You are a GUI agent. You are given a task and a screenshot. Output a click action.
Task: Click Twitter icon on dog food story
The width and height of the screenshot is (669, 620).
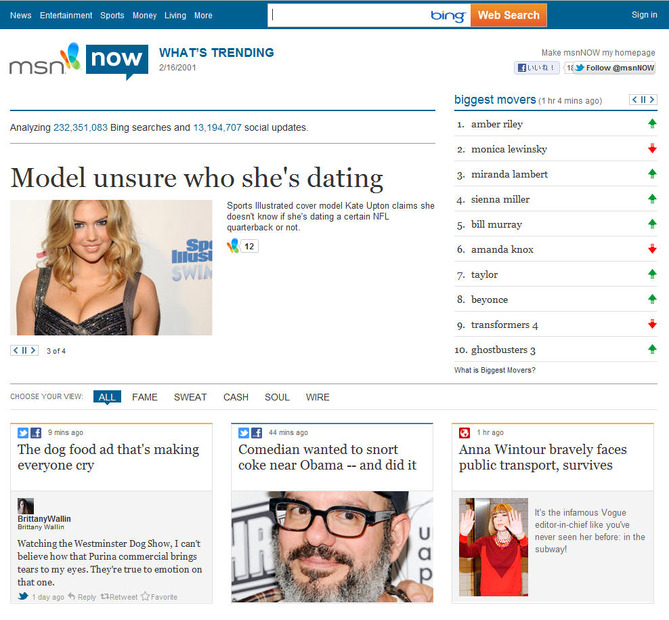pyautogui.click(x=23, y=433)
